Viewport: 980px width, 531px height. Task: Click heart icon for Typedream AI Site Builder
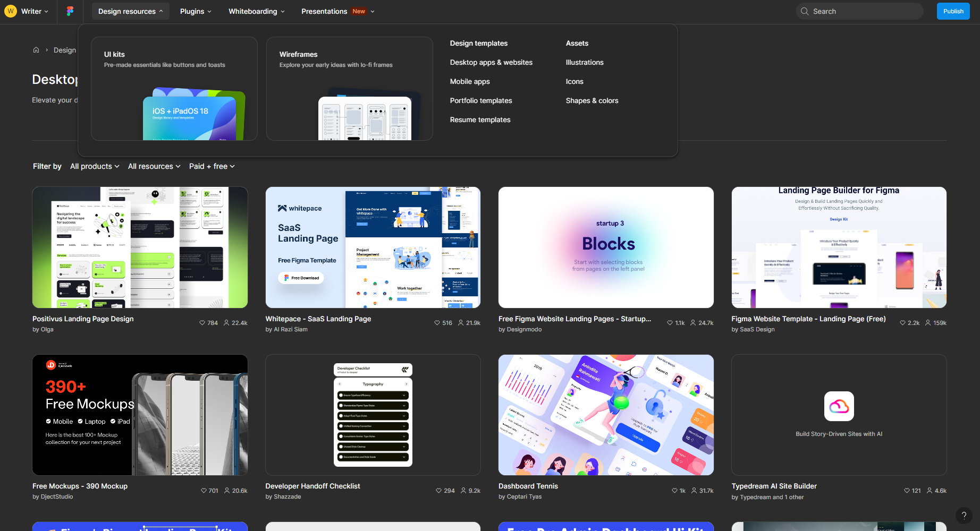click(x=907, y=491)
